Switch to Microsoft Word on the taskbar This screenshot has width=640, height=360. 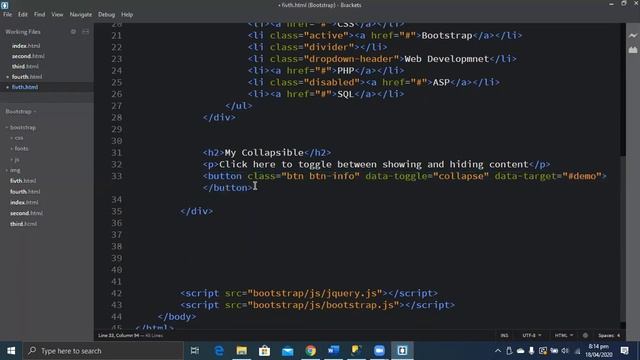coord(333,351)
